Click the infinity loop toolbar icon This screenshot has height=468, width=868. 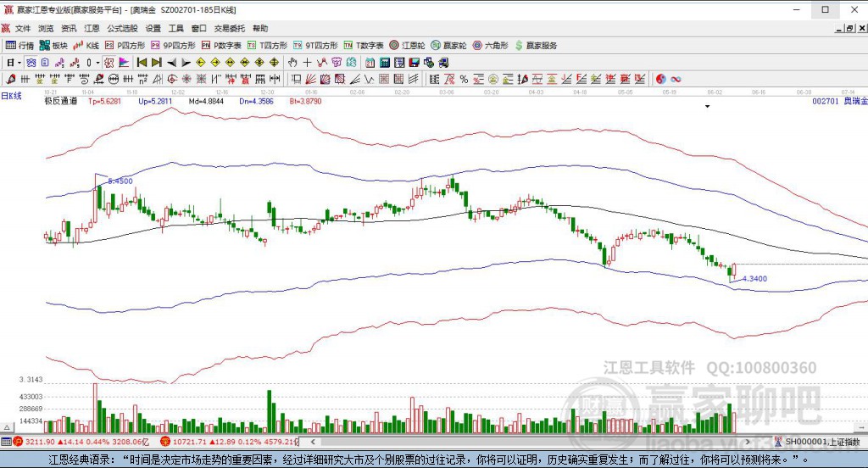coord(676,79)
